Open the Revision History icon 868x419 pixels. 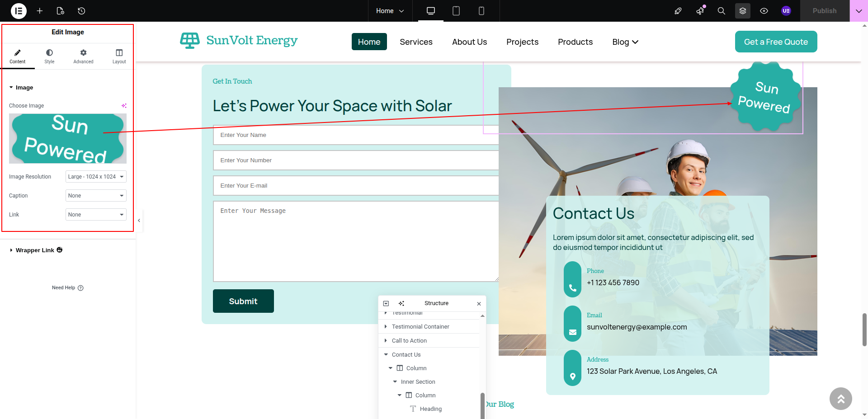click(81, 11)
